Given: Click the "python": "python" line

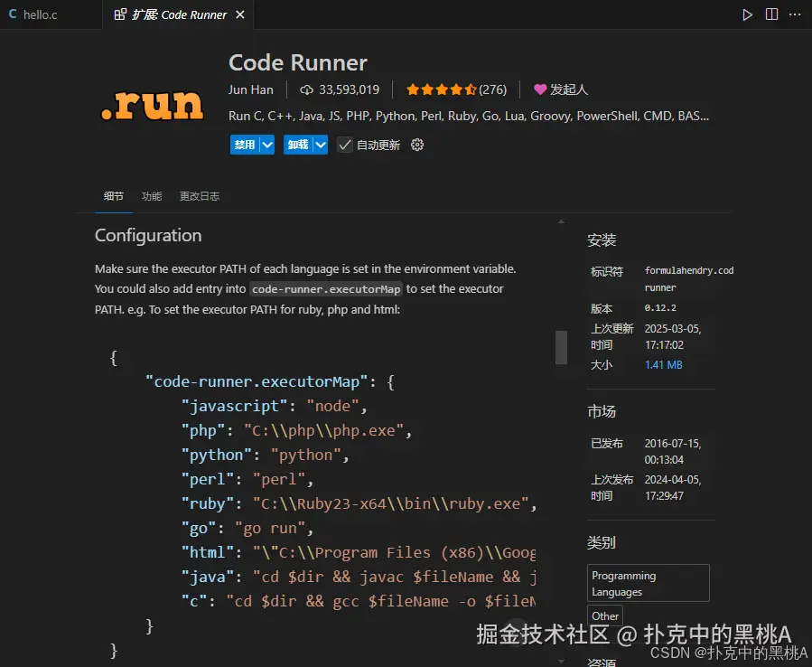Looking at the screenshot, I should [x=266, y=455].
